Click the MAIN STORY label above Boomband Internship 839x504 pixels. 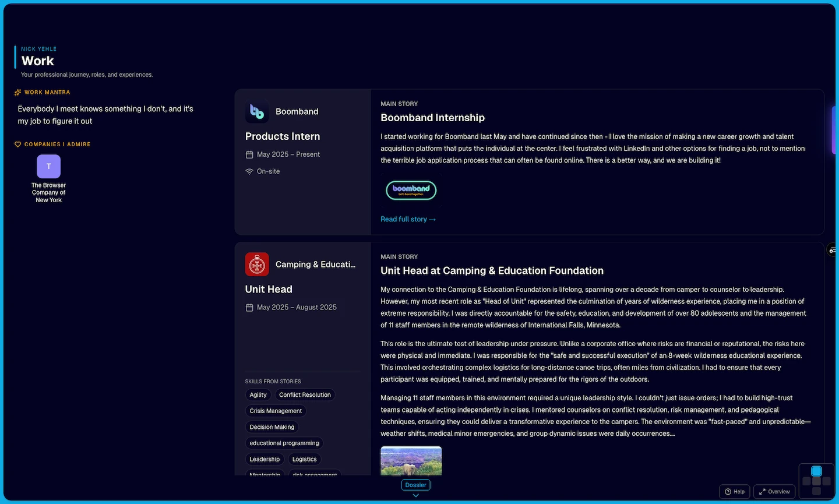399,104
